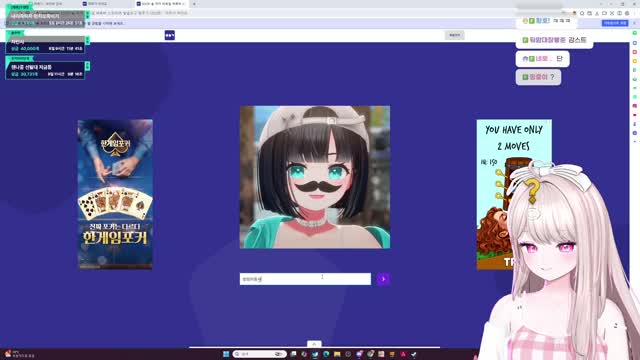
Task: Click the yellow square icon in the browser sidebar
Action: pos(635,61)
